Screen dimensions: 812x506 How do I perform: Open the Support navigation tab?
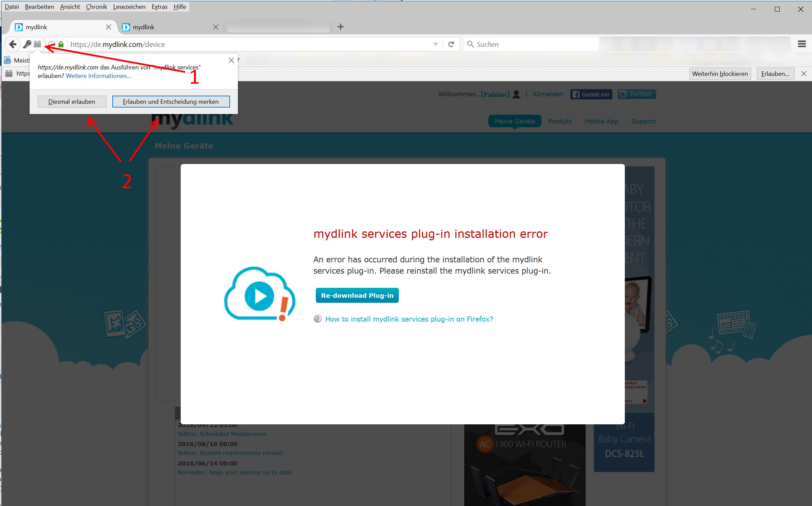643,121
